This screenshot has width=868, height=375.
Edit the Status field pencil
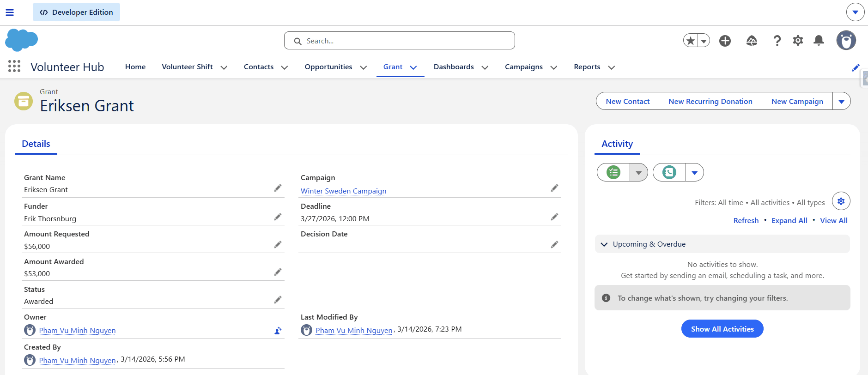point(278,300)
